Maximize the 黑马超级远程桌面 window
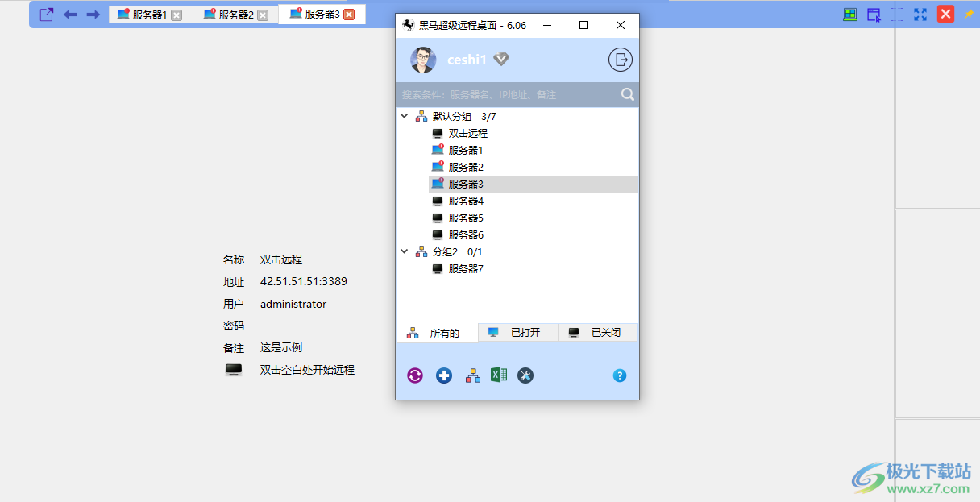Viewport: 980px width, 502px height. click(x=583, y=25)
